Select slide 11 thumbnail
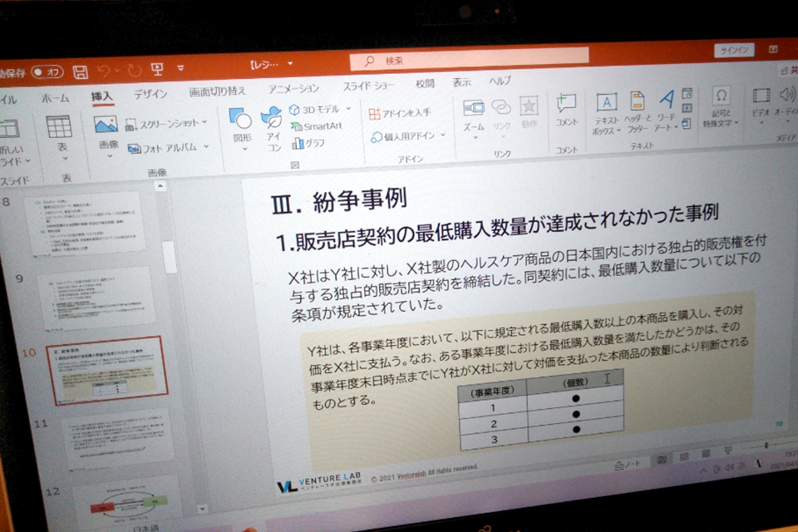This screenshot has height=532, width=798. tap(117, 439)
